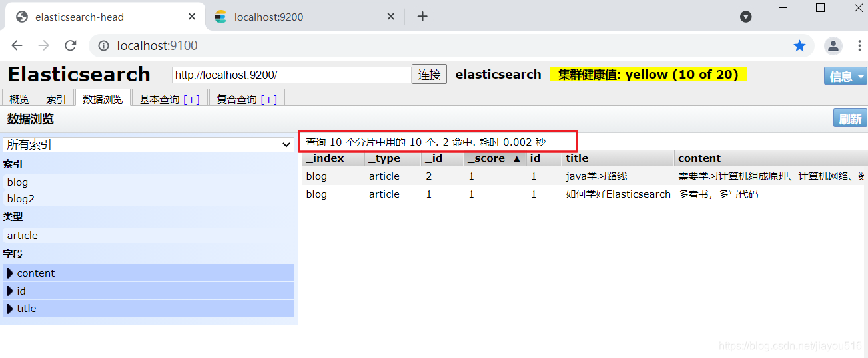Image resolution: width=868 pixels, height=358 pixels.
Task: Click the 需要学习计算机组成原理 content cell
Action: (x=771, y=176)
